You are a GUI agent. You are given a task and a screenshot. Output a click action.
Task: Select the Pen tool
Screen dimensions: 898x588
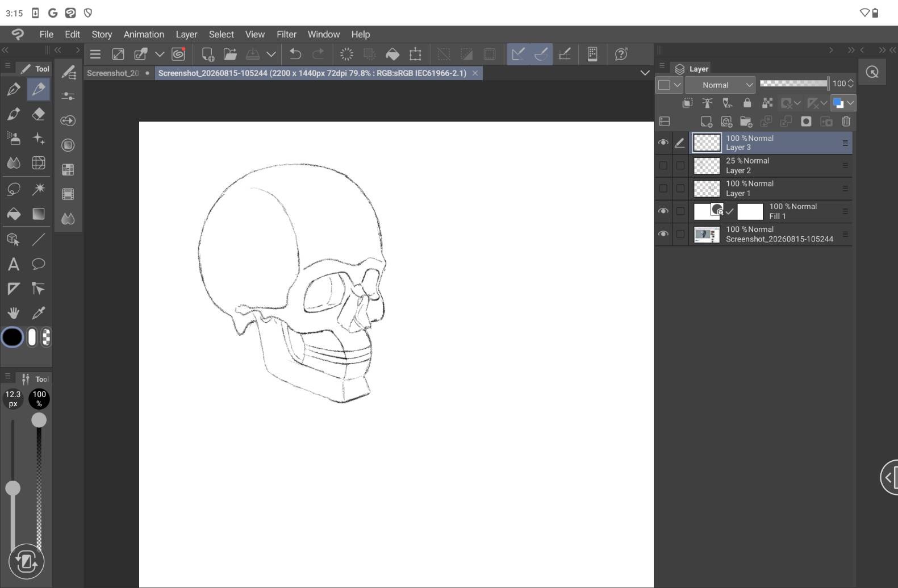click(14, 89)
